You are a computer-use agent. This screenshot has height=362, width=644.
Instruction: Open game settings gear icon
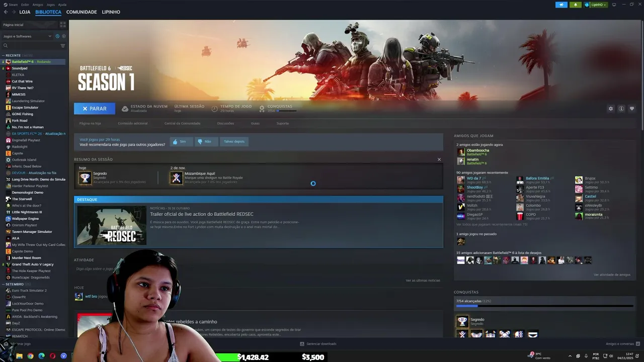pyautogui.click(x=611, y=109)
